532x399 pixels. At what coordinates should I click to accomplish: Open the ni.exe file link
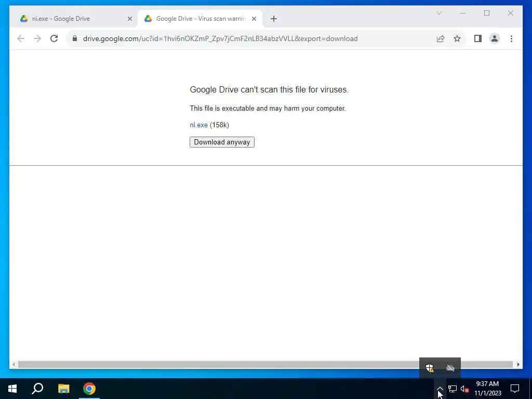point(198,125)
